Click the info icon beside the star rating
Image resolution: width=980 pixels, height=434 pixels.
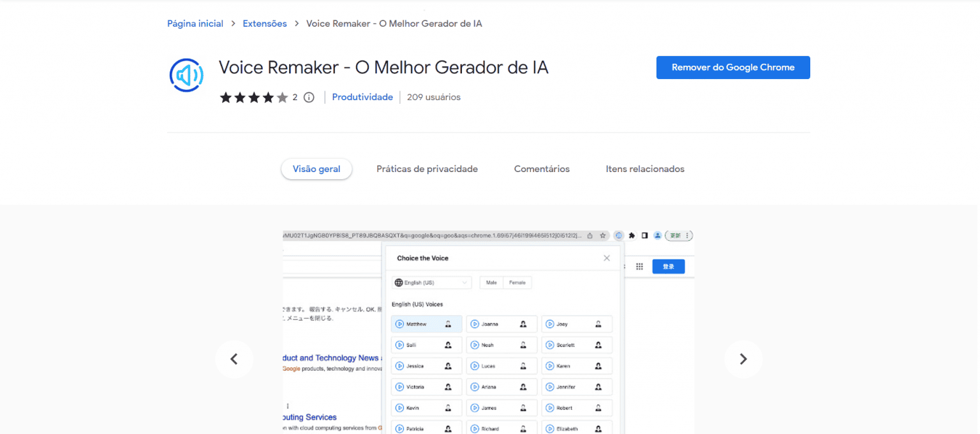[x=308, y=97]
